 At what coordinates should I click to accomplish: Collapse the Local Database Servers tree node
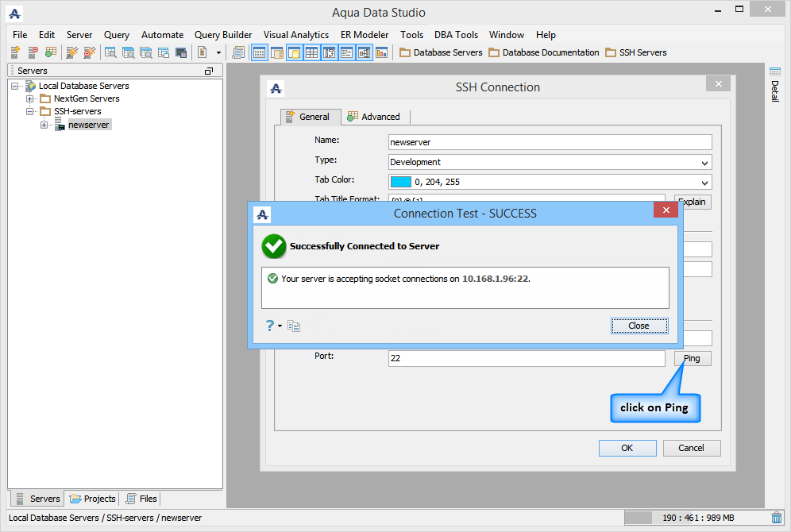pyautogui.click(x=14, y=87)
